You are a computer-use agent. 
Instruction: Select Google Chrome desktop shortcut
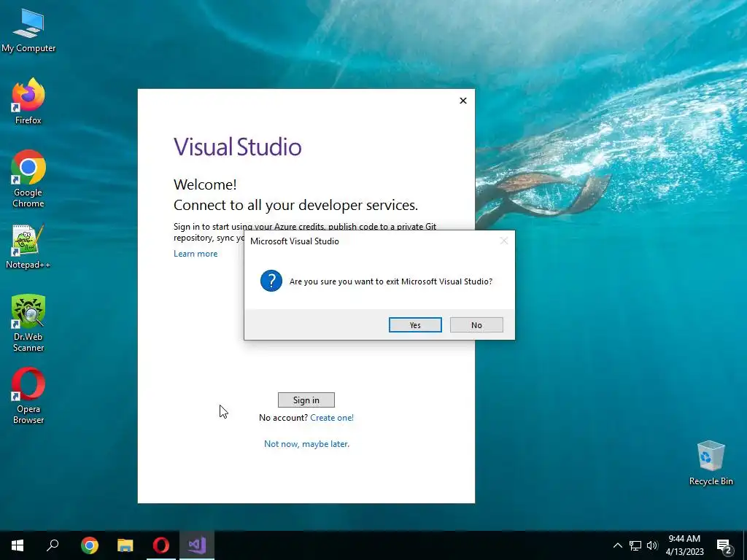28,179
